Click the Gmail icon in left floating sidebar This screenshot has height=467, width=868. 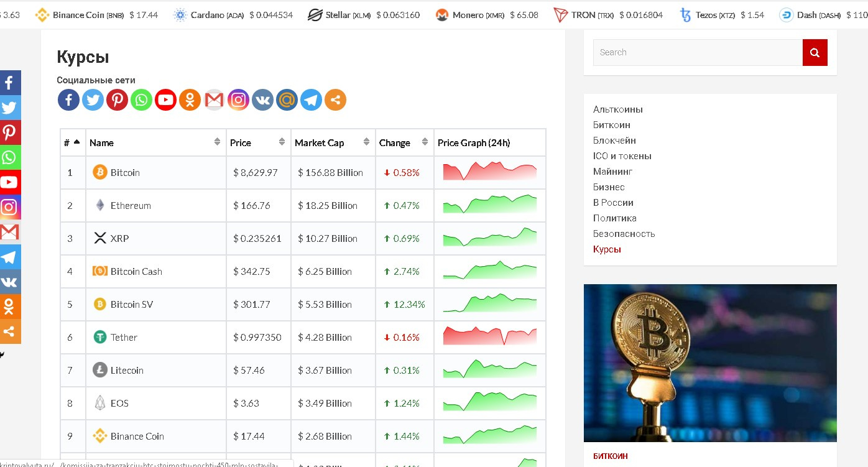click(10, 232)
